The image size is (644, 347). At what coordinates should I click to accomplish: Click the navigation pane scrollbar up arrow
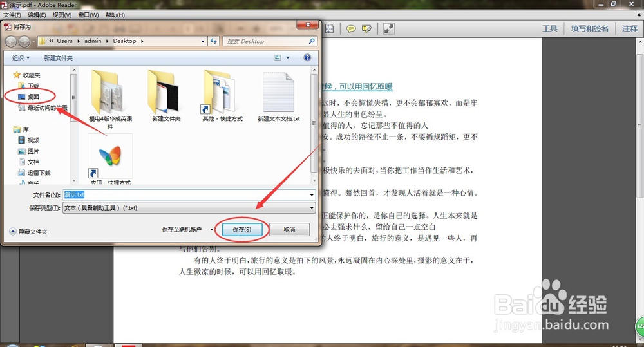click(x=74, y=70)
